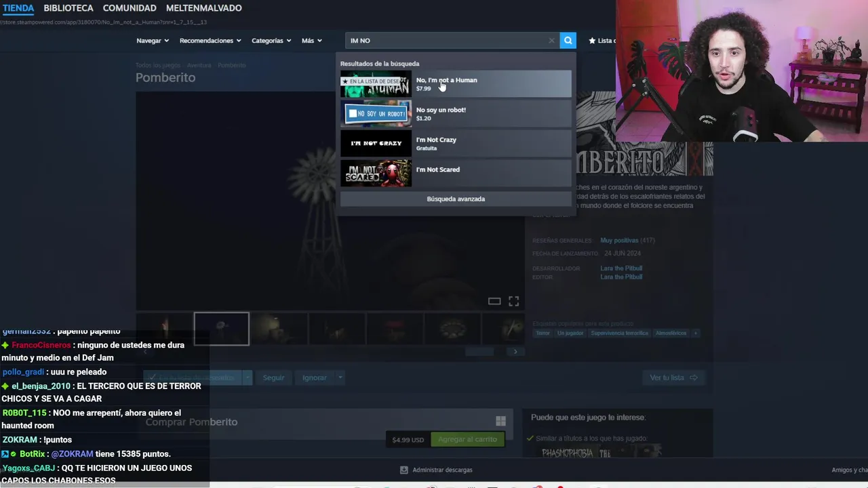Click the Terror tag

pos(542,333)
